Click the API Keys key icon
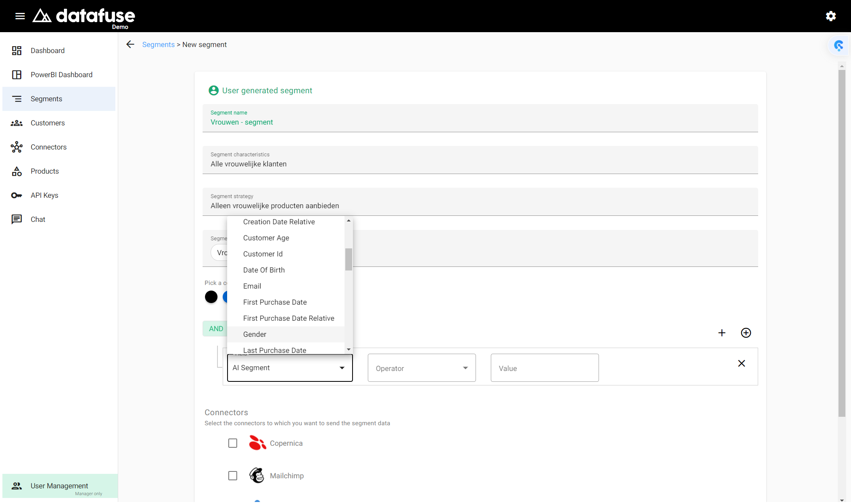The width and height of the screenshot is (851, 504). (16, 195)
